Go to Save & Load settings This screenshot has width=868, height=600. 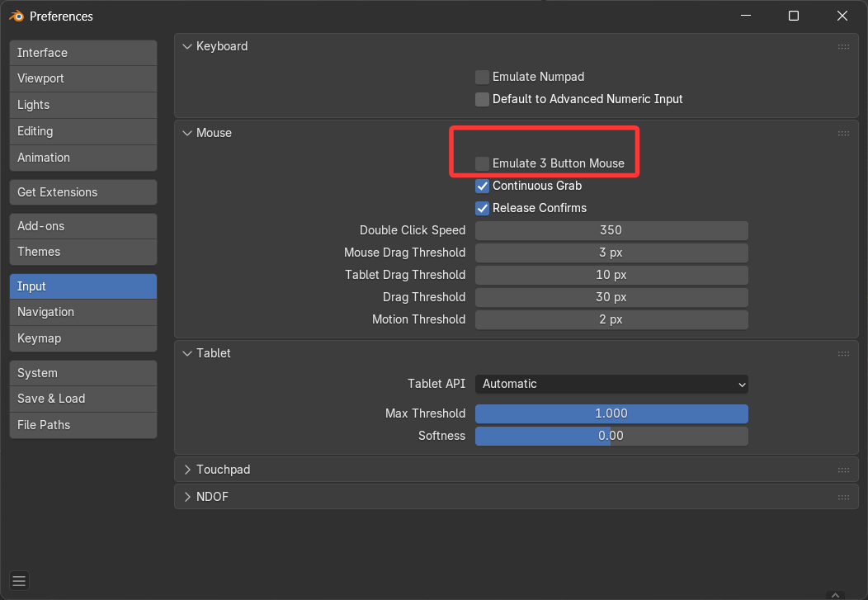click(83, 399)
